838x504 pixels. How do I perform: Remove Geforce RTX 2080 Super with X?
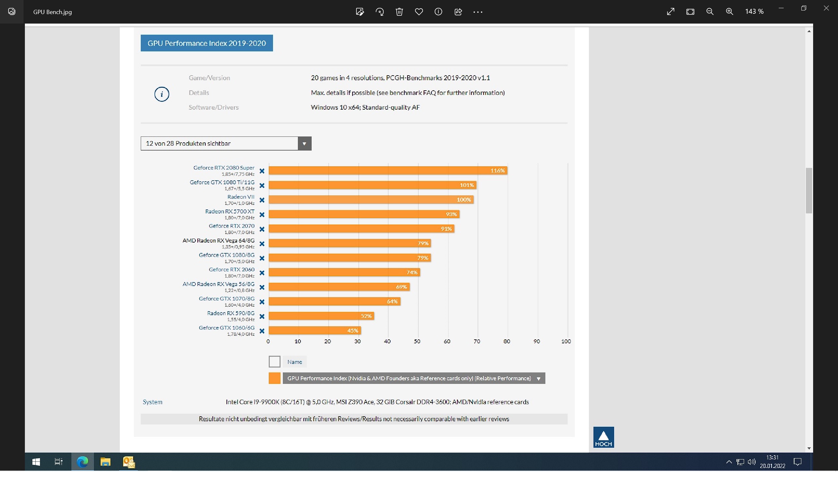(262, 171)
